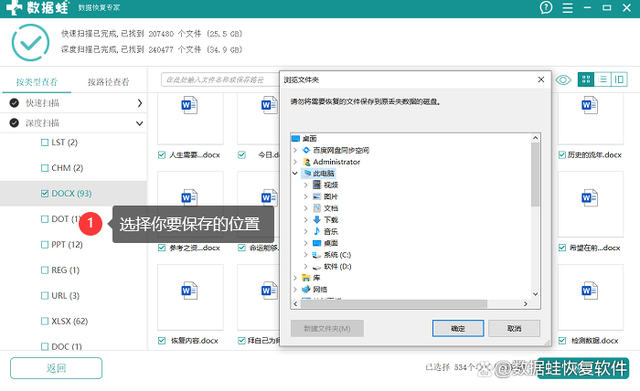Close the 浏览文件夹 dialog
The image size is (640, 391).
click(541, 80)
